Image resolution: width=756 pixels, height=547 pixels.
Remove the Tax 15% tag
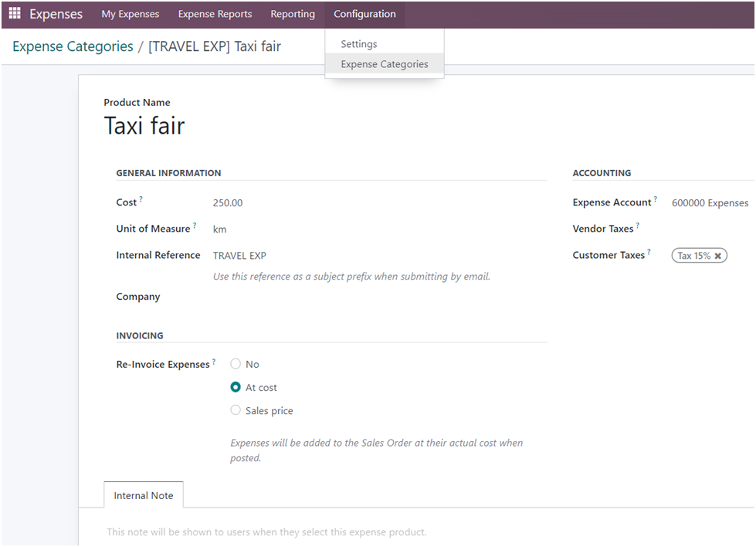point(717,256)
